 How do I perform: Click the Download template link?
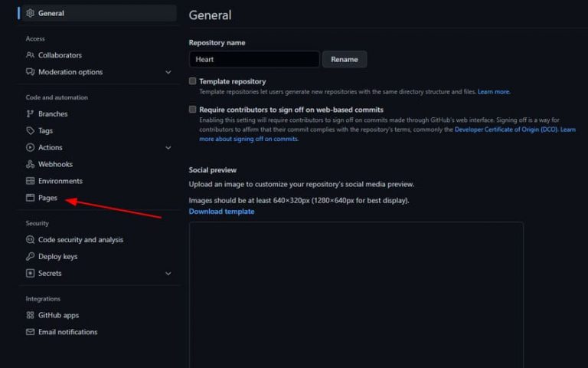tap(221, 212)
